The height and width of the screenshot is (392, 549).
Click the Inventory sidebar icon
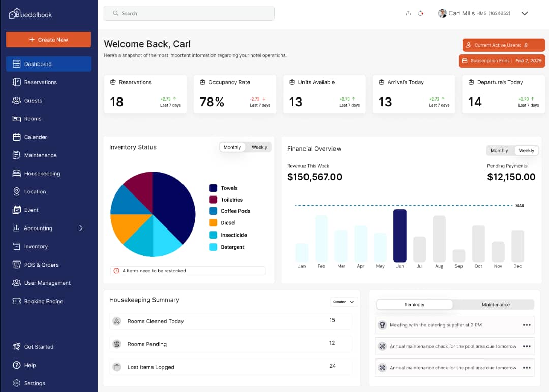point(16,246)
